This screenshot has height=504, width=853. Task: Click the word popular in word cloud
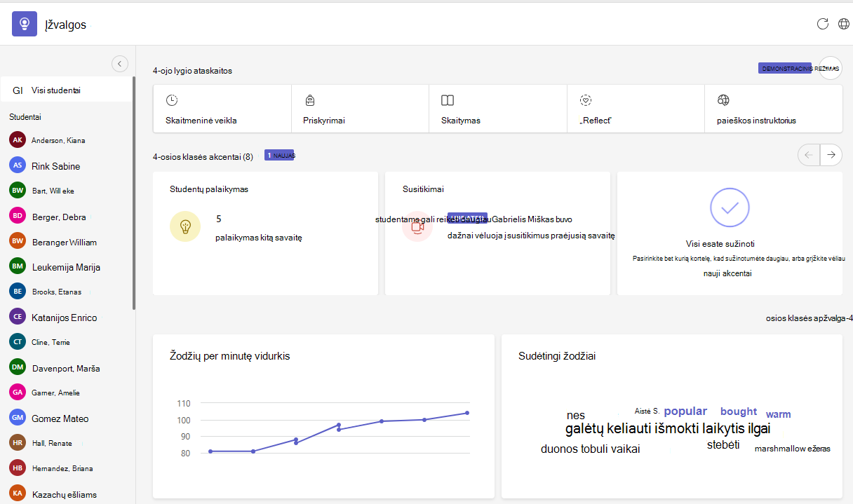[685, 411]
